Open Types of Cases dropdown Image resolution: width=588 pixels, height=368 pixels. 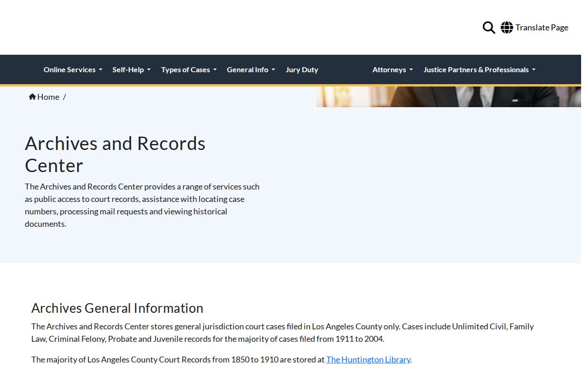pos(189,70)
